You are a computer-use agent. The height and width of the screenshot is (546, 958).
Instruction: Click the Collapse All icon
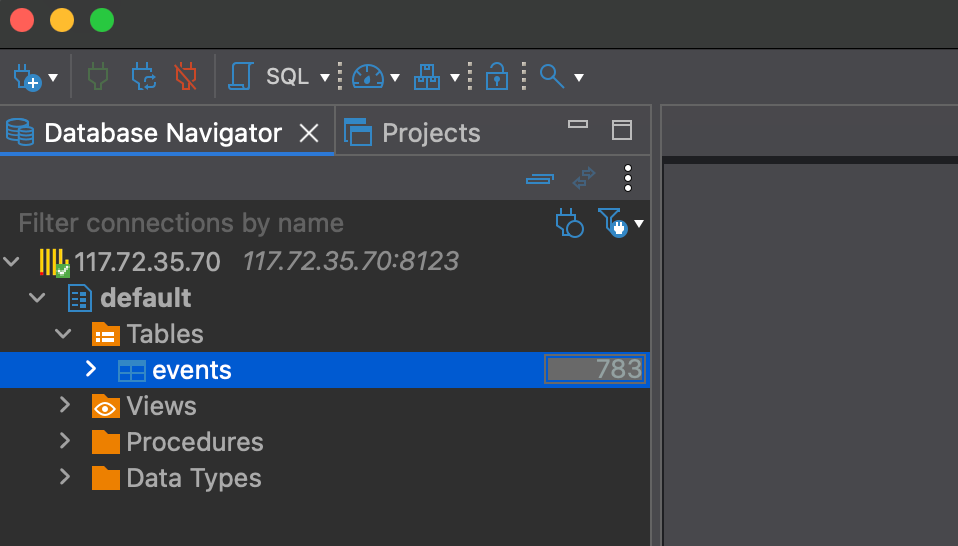[540, 179]
